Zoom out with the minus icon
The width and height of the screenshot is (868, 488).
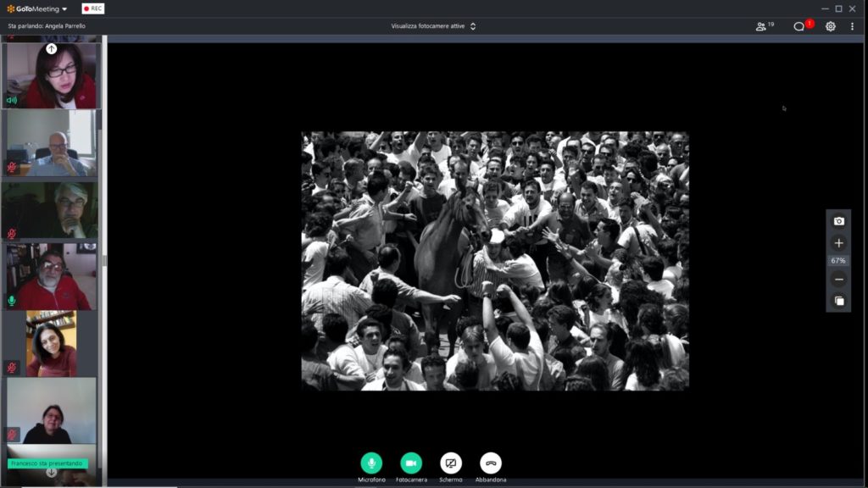(x=838, y=280)
